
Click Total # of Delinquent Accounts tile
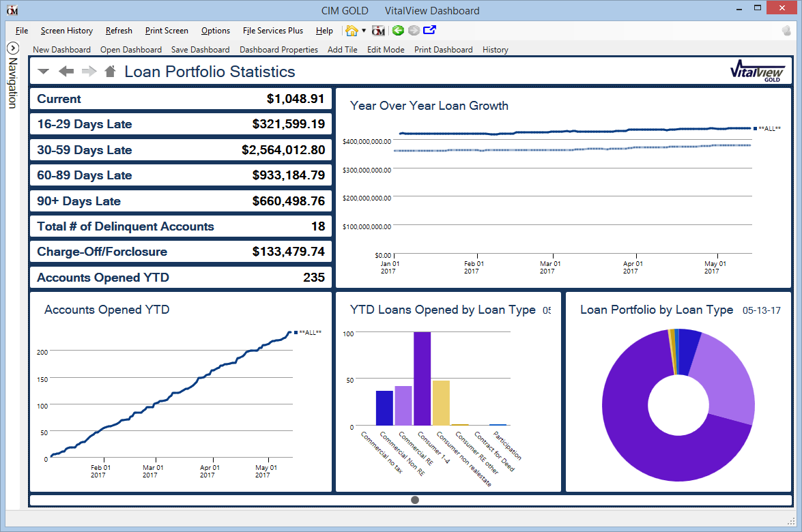181,226
